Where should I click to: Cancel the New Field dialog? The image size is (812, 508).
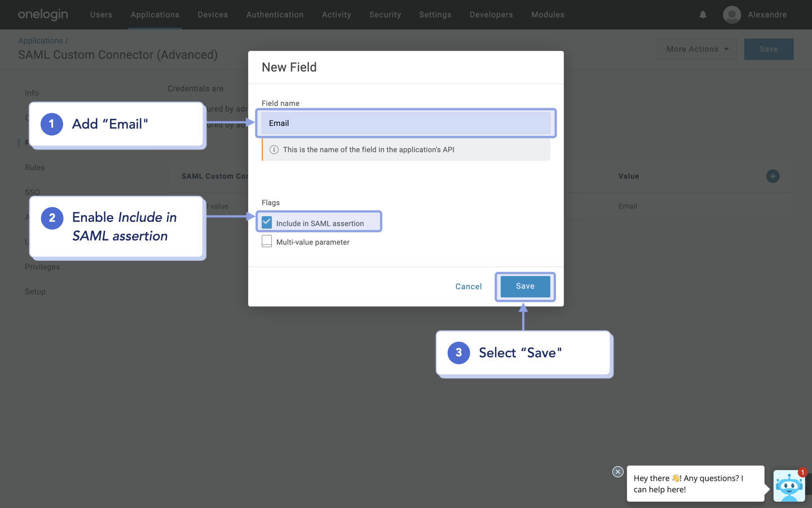point(468,286)
